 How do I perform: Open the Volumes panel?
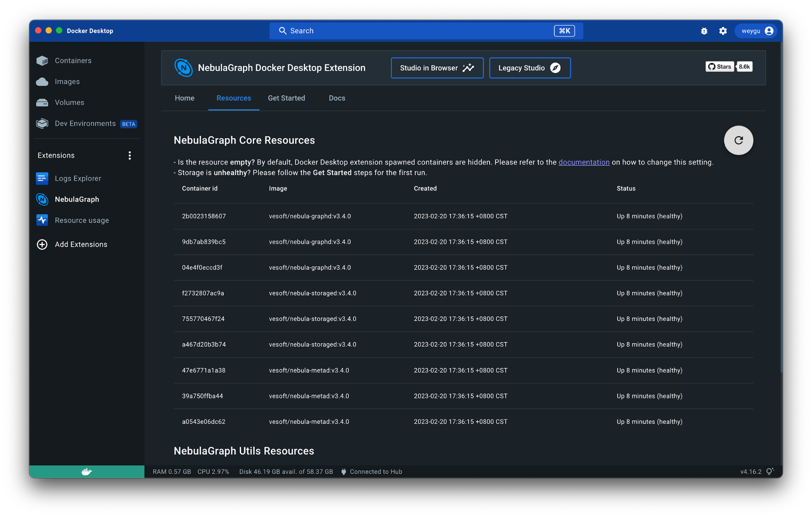click(x=69, y=102)
